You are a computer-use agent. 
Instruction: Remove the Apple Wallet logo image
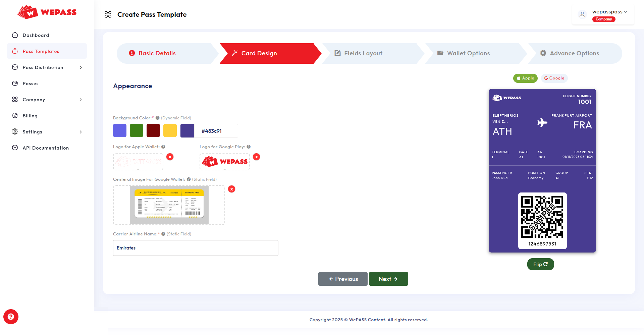click(170, 157)
